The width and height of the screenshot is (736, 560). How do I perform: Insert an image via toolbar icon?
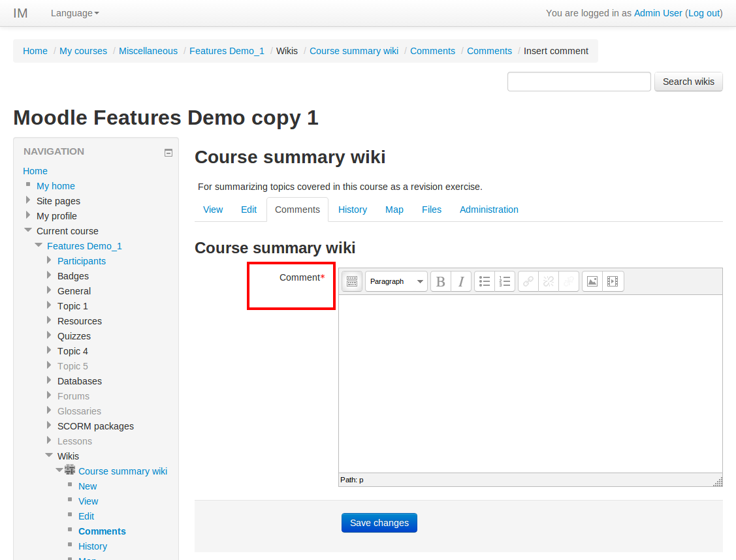(x=592, y=281)
